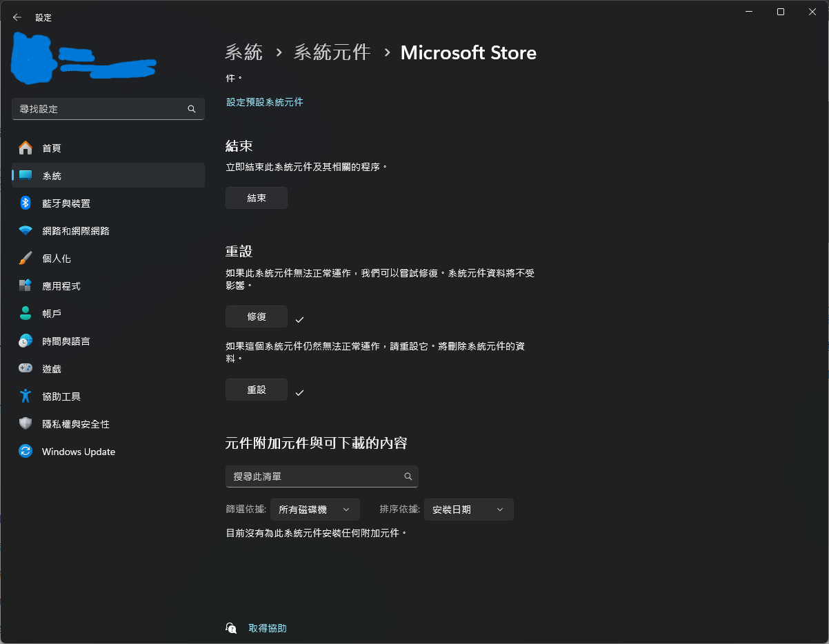Click the person icon for 帳戶
829x644 pixels.
coord(26,313)
